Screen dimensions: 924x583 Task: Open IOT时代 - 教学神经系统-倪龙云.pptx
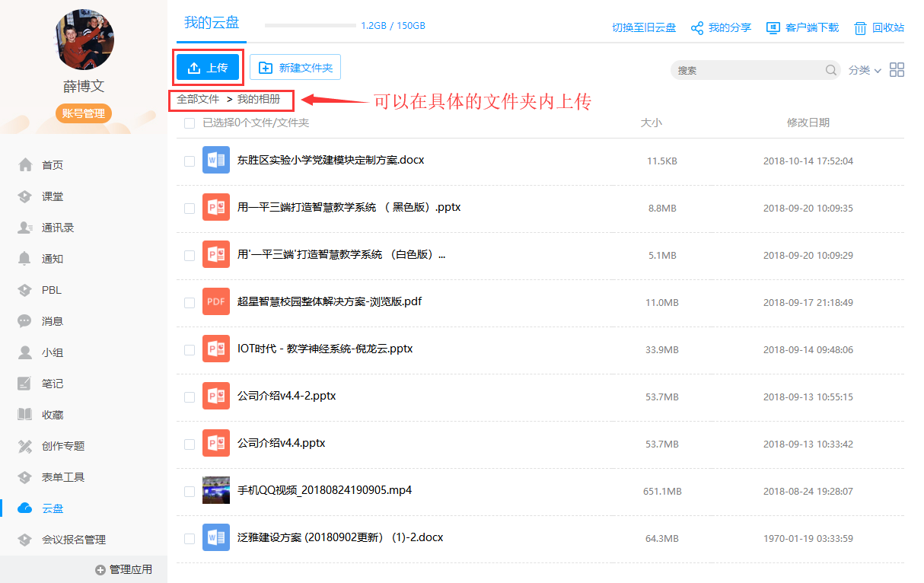[x=325, y=349]
